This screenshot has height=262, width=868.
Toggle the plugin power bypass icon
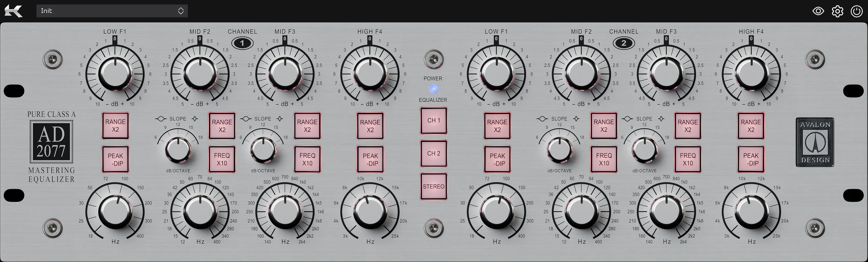pos(857,11)
